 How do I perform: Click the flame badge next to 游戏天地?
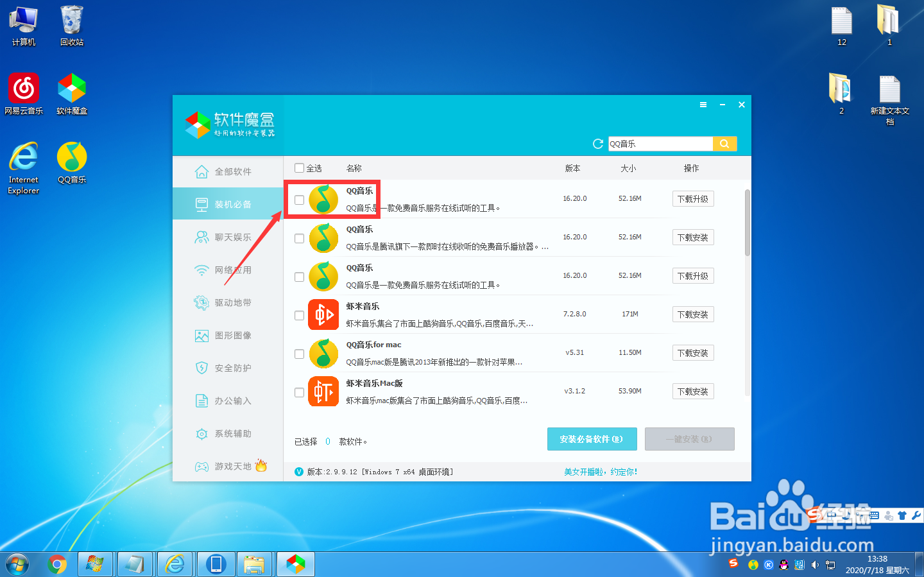[261, 465]
